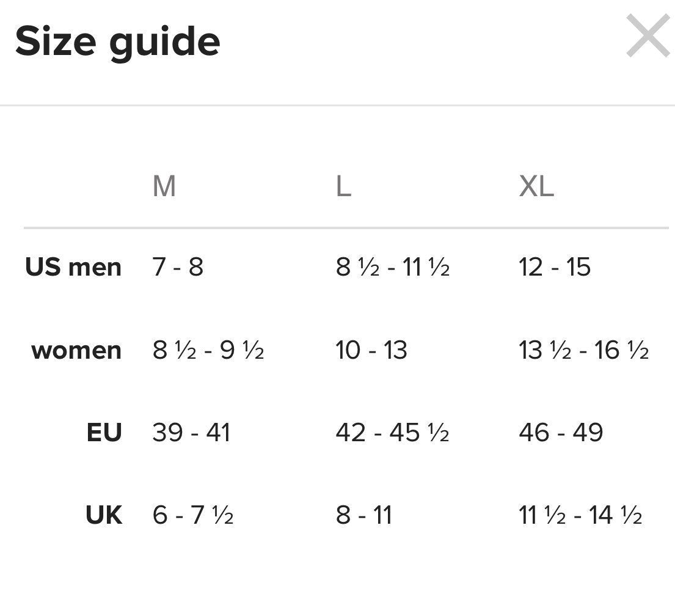Click EU M value 39 - 41

click(192, 432)
